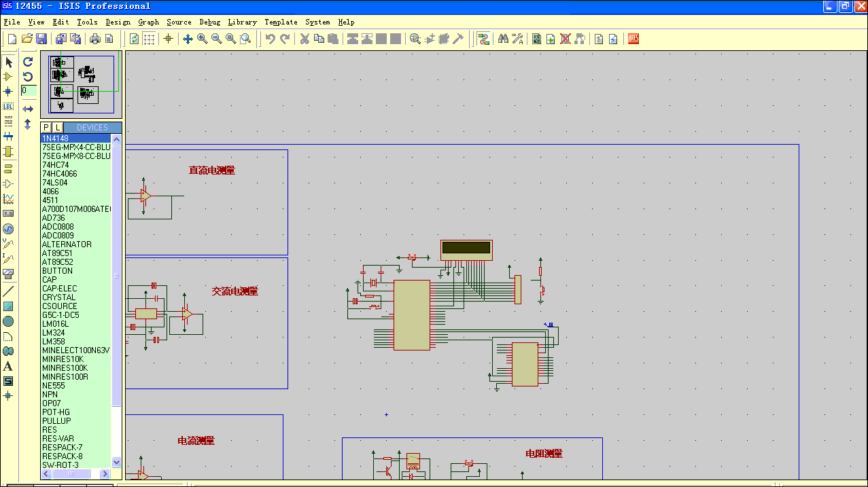868x487 pixels.
Task: Open the Design menu
Action: click(x=118, y=22)
